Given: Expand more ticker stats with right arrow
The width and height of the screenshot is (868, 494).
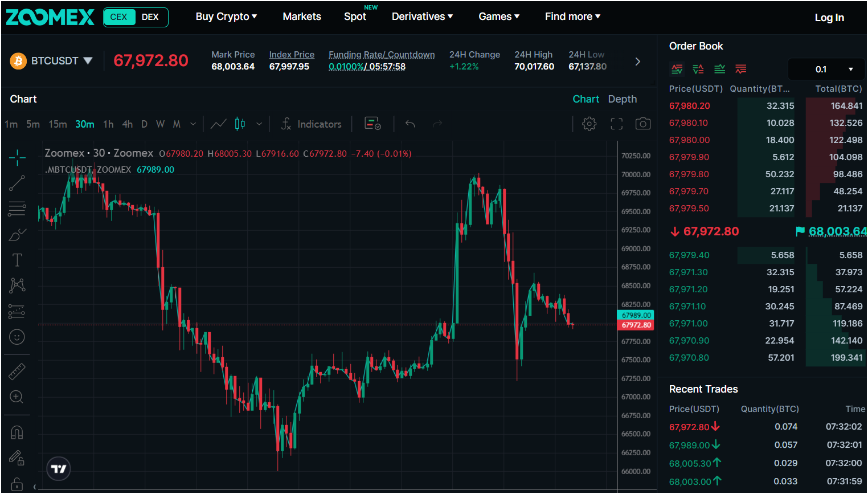Looking at the screenshot, I should pos(637,62).
